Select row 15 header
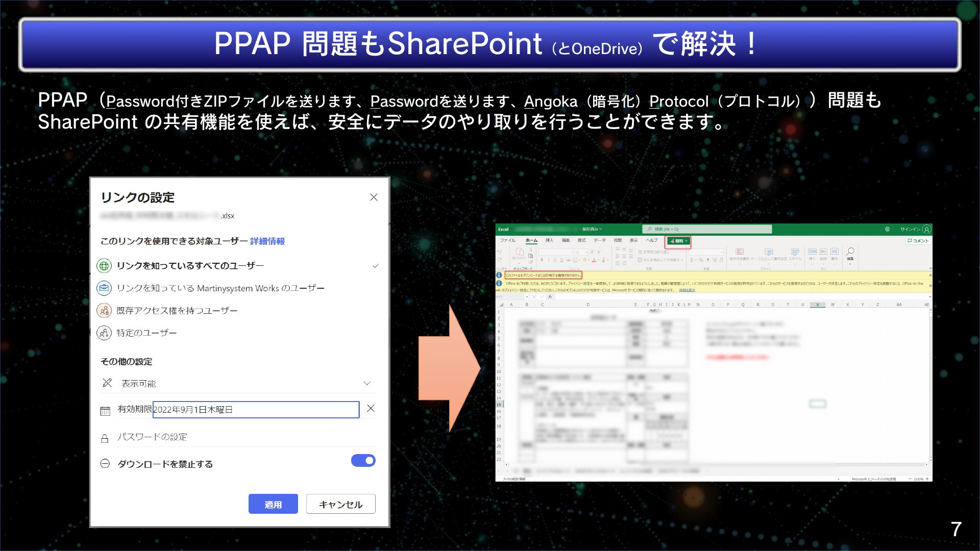 tap(499, 405)
